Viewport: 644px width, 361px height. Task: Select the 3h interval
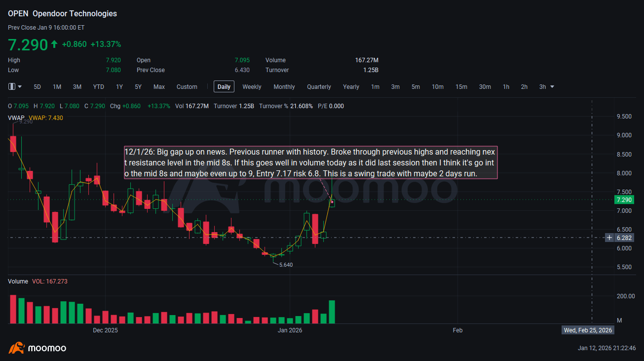(542, 87)
